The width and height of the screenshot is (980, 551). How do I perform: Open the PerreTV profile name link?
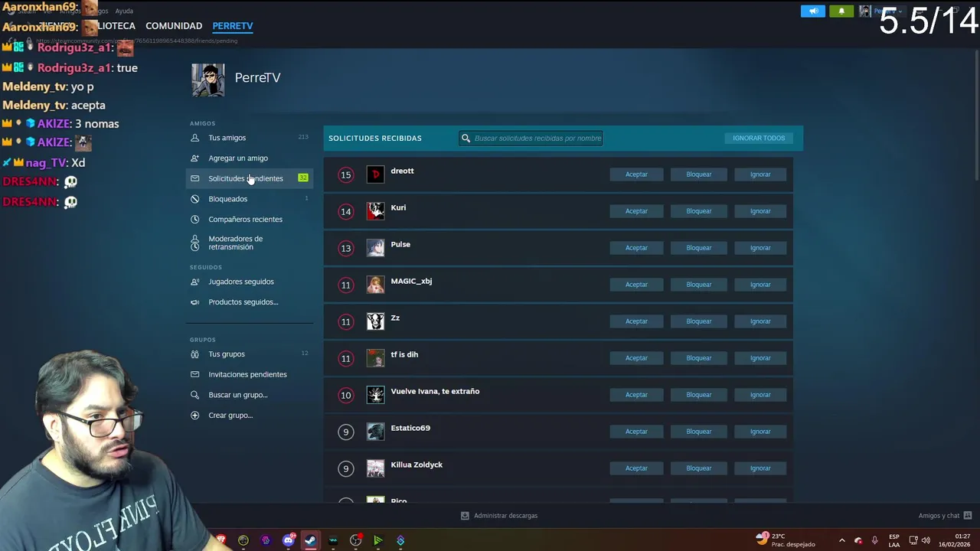click(x=257, y=78)
